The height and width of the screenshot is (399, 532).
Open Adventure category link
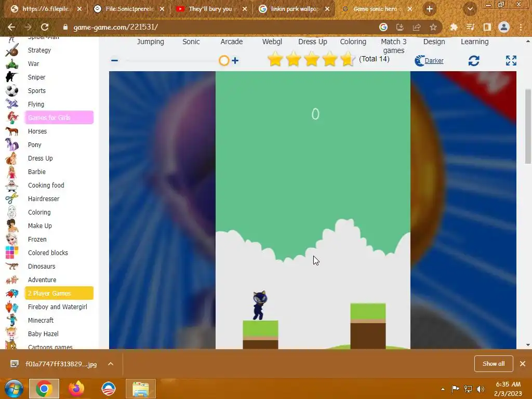pos(42,280)
